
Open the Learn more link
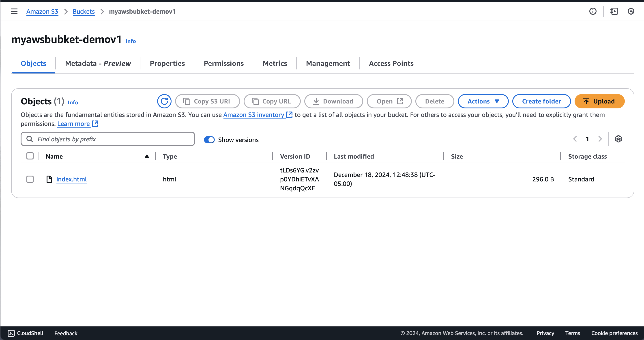tap(73, 124)
